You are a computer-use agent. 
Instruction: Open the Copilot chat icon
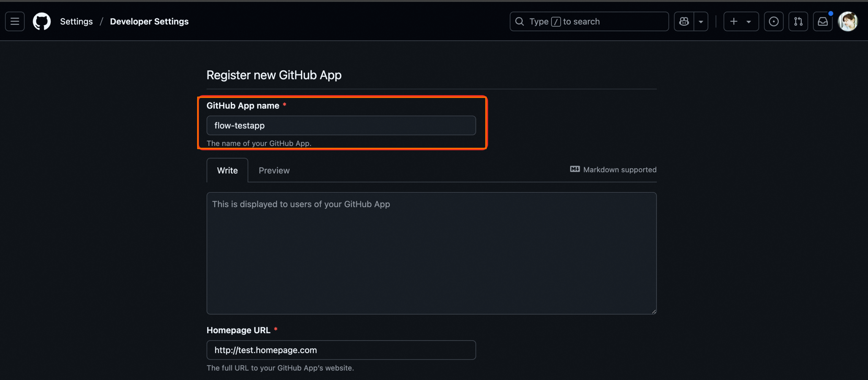[x=684, y=22]
